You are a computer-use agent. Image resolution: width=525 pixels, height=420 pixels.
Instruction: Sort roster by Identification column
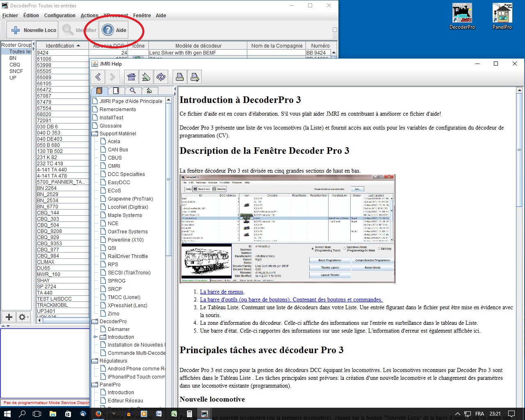62,46
